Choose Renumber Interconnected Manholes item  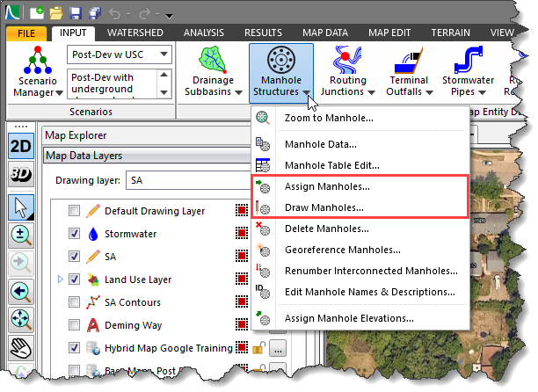point(360,271)
